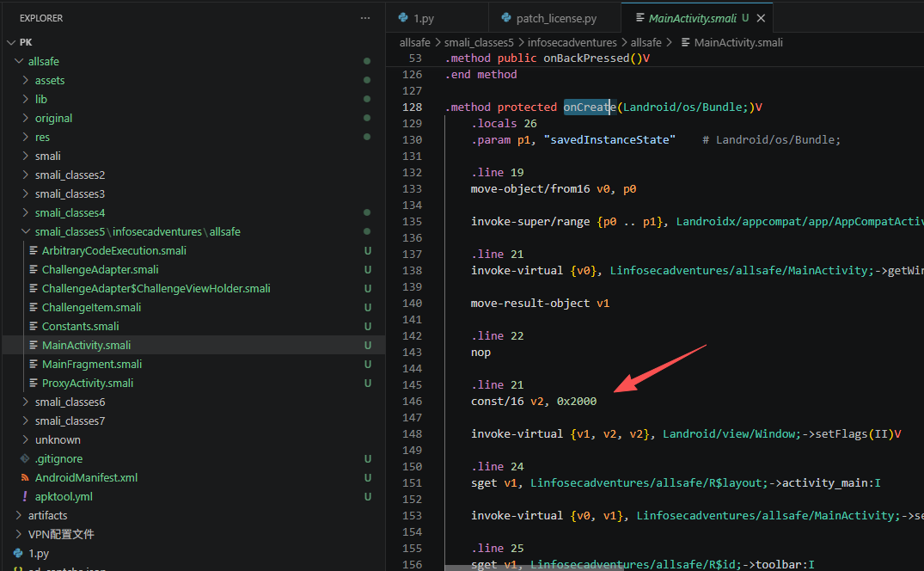
Task: Click the EXPLORER panel title
Action: [41, 18]
